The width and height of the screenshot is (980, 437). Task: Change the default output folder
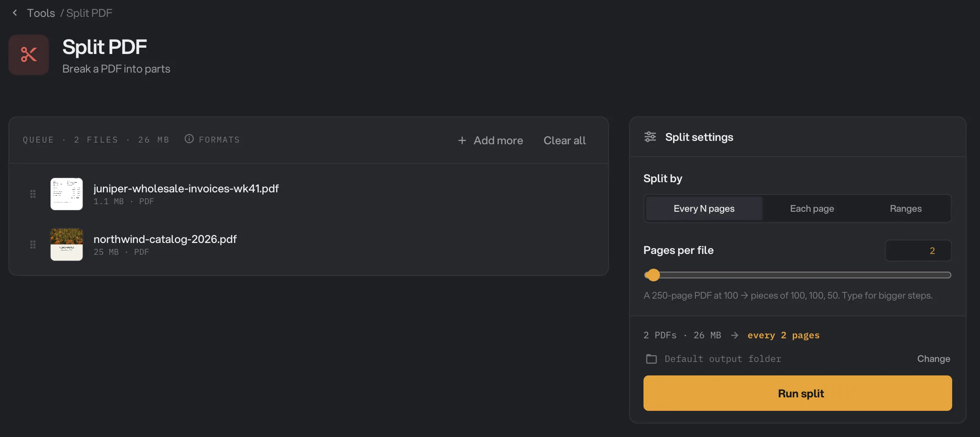point(934,359)
